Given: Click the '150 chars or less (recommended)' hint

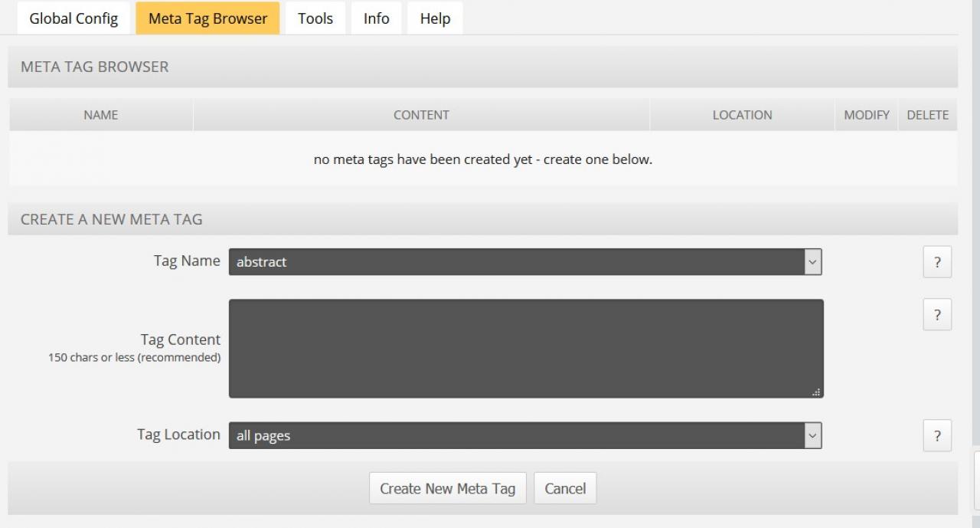Looking at the screenshot, I should [135, 357].
